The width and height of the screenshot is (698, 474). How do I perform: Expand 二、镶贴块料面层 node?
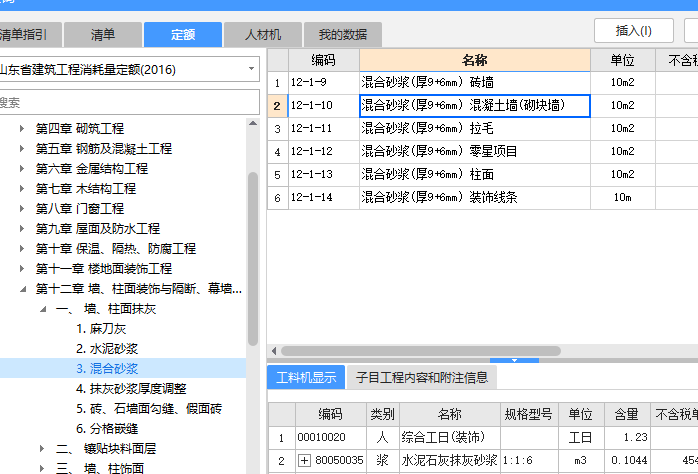[42, 449]
